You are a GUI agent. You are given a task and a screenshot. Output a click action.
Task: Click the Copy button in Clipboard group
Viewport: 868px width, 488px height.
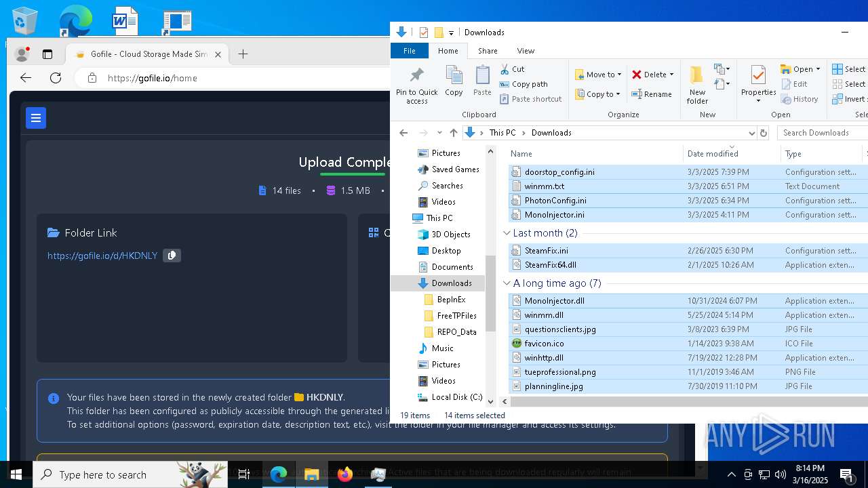click(x=454, y=81)
